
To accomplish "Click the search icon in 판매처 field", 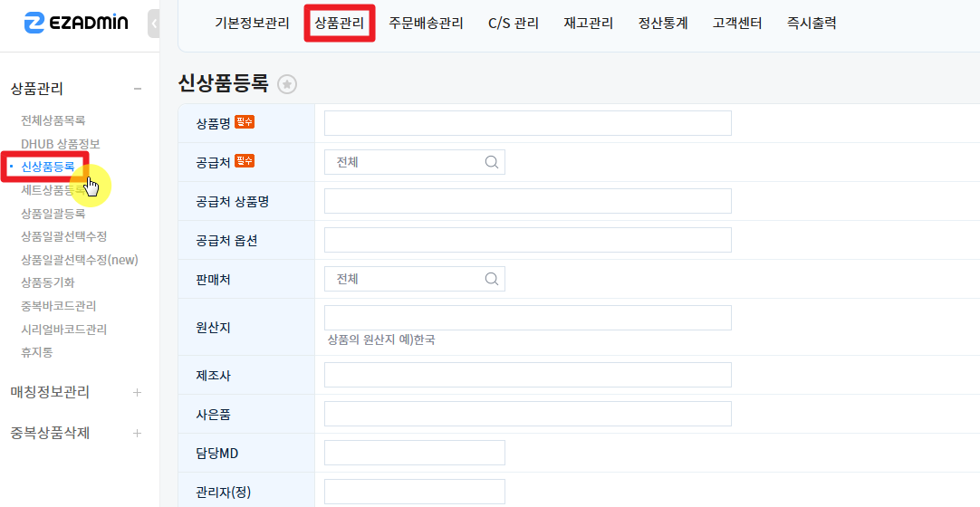I will [492, 279].
